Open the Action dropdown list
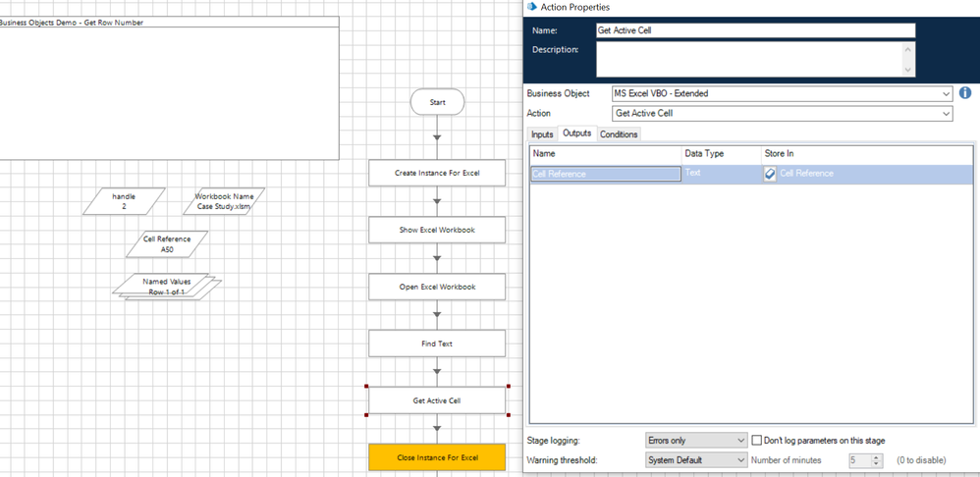 pyautogui.click(x=946, y=114)
